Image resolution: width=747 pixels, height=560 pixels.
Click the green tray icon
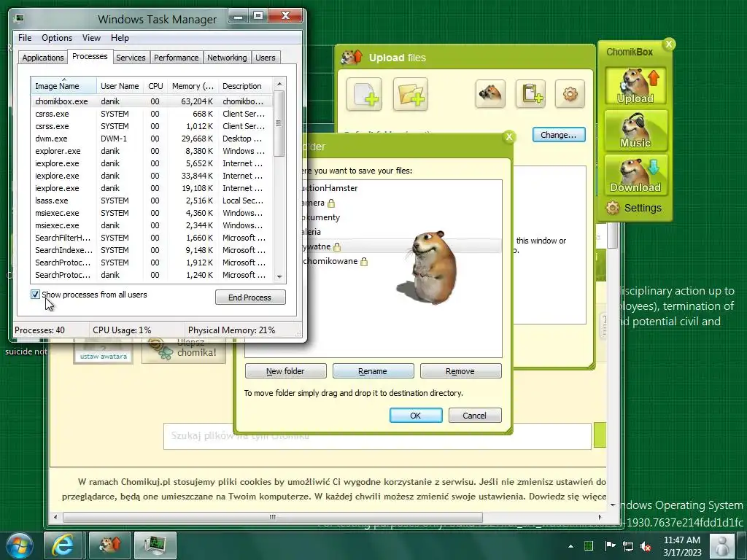click(x=589, y=546)
